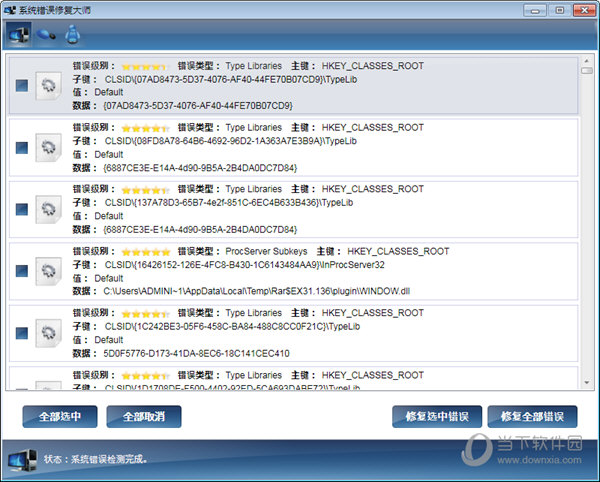This screenshot has width=600, height=482.
Task: Select data value {07AD8473-5D37-4076-AF40-44FE70B07CD9}
Action: [x=198, y=106]
